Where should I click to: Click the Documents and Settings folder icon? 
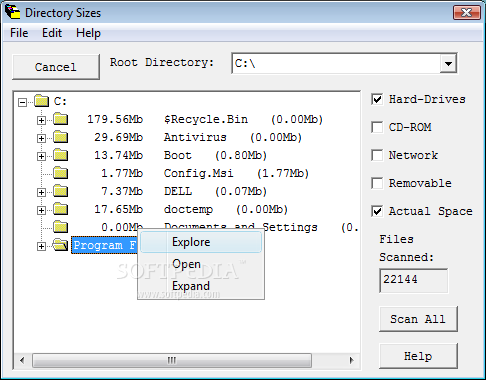pyautogui.click(x=61, y=227)
